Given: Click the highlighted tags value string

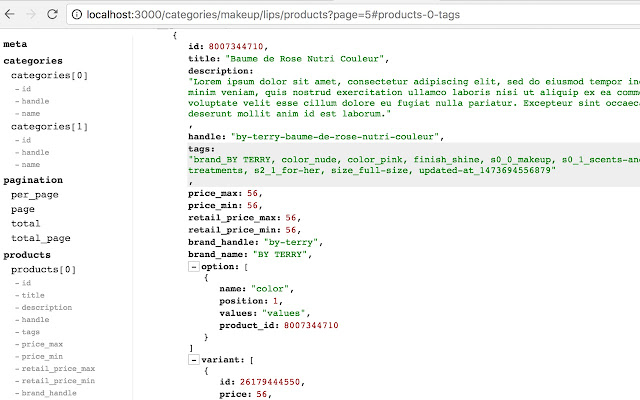Looking at the screenshot, I should pyautogui.click(x=414, y=165).
